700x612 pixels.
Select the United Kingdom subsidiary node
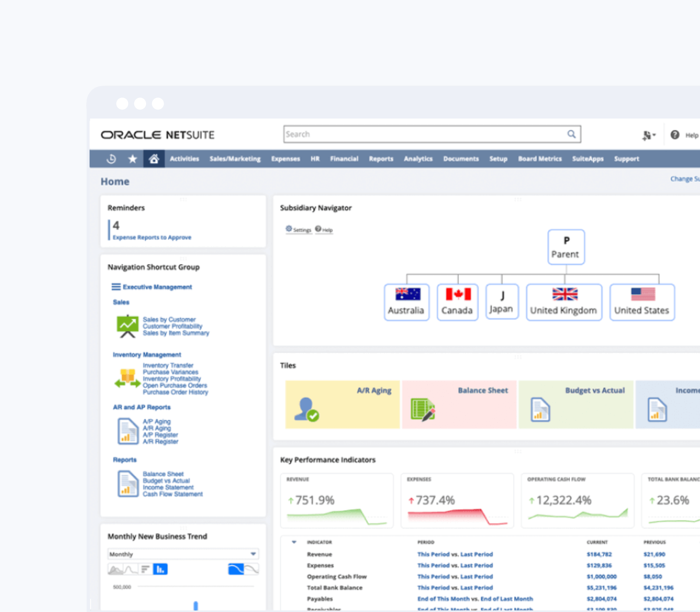563,302
